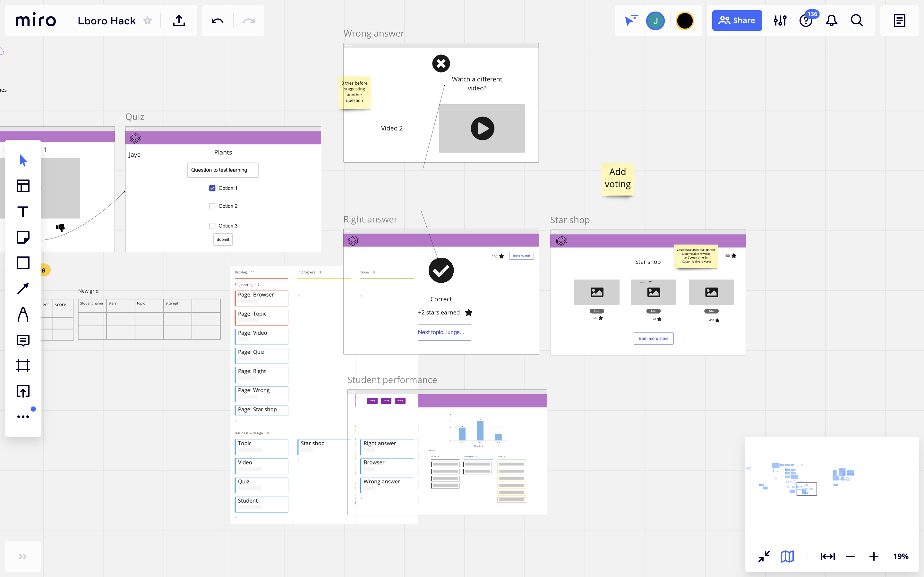
Task: Check the Option 3 checkbox
Action: tap(212, 226)
